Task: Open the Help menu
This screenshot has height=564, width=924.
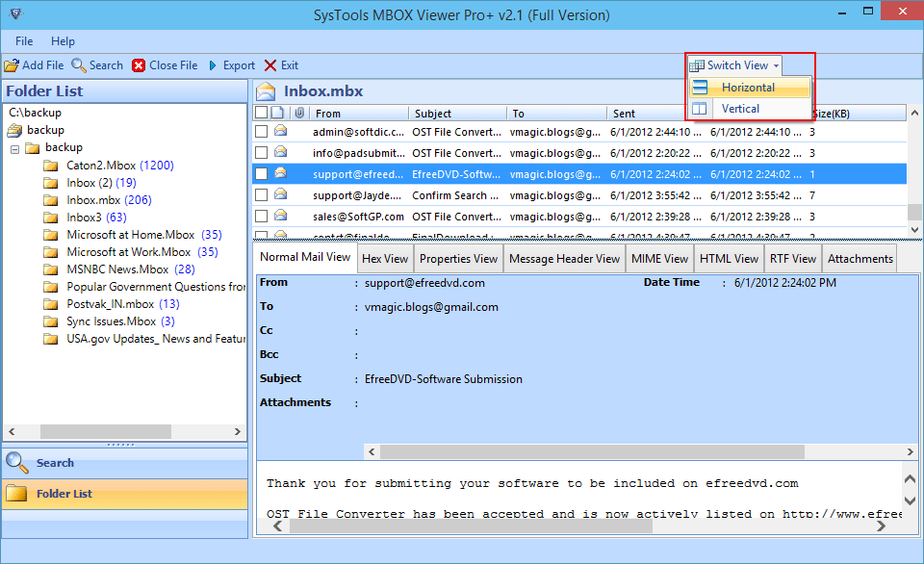Action: tap(63, 41)
